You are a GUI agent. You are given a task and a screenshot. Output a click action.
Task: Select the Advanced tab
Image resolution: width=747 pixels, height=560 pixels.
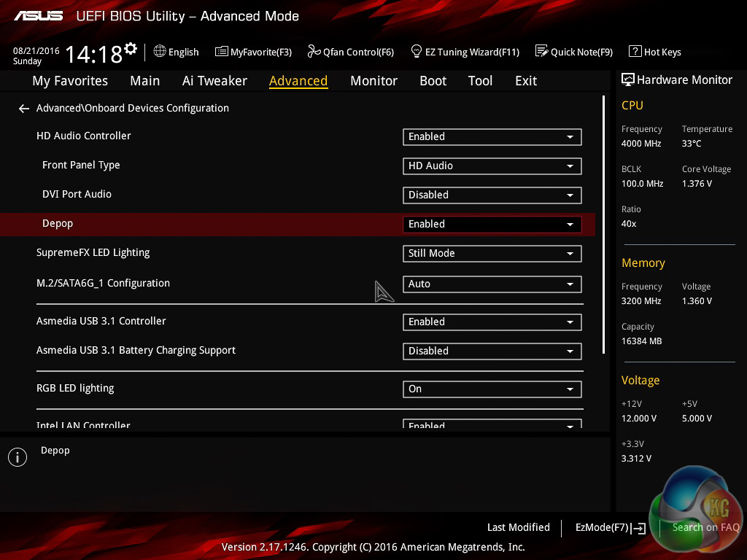(x=298, y=81)
